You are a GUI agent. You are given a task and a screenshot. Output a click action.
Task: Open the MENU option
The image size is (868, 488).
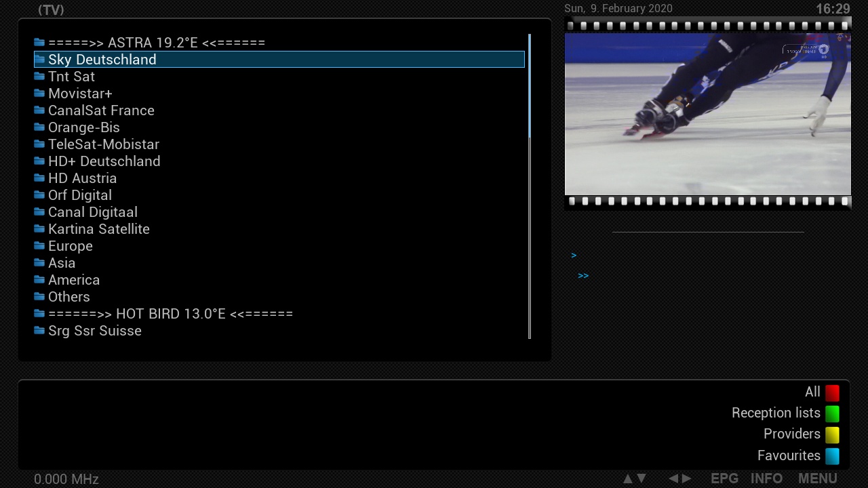point(817,479)
